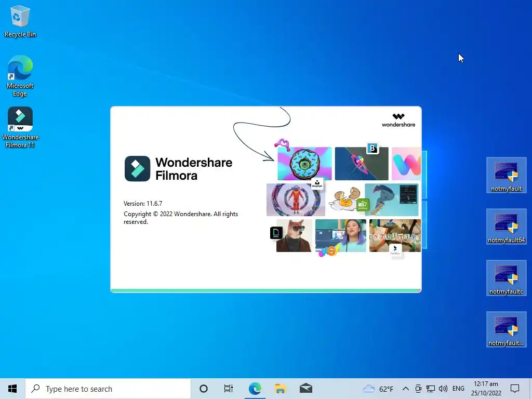Show hidden system tray icons

click(x=405, y=389)
